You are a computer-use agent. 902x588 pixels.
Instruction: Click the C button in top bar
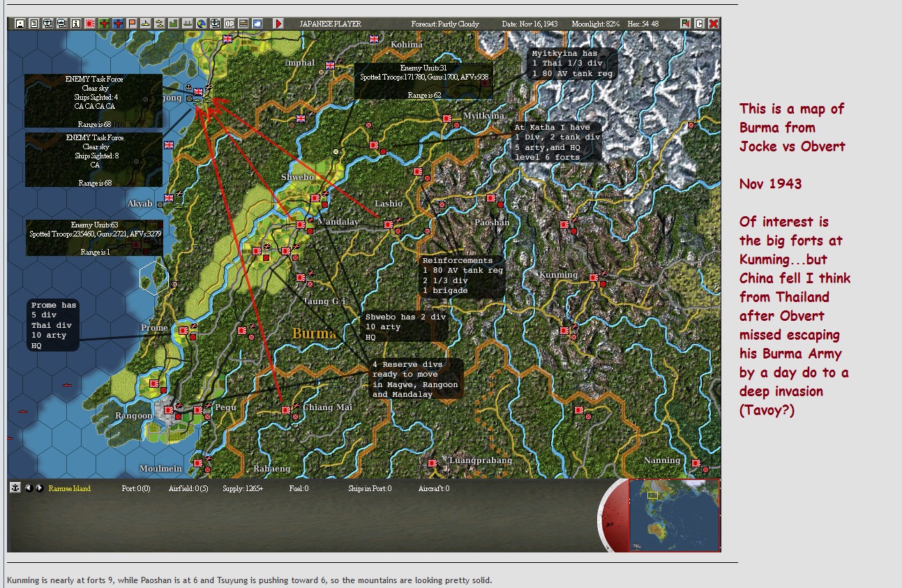tap(699, 24)
